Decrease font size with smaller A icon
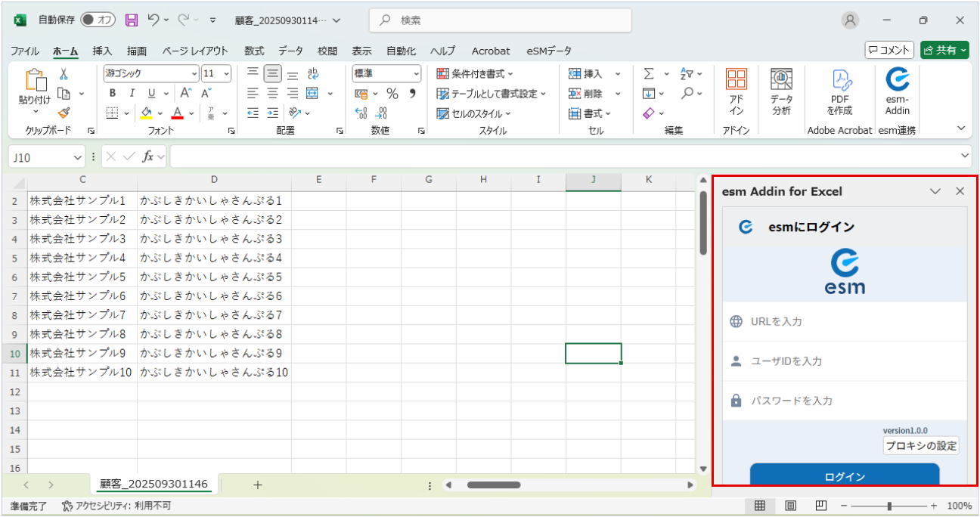The image size is (980, 517). click(x=206, y=94)
